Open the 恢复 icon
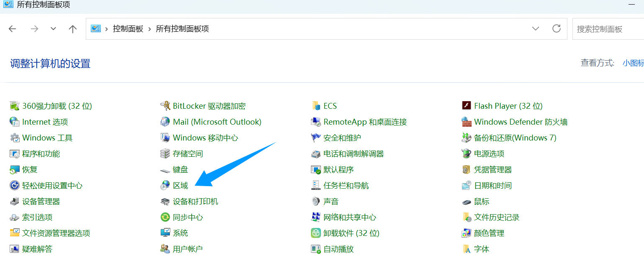644x271 pixels. click(x=15, y=169)
